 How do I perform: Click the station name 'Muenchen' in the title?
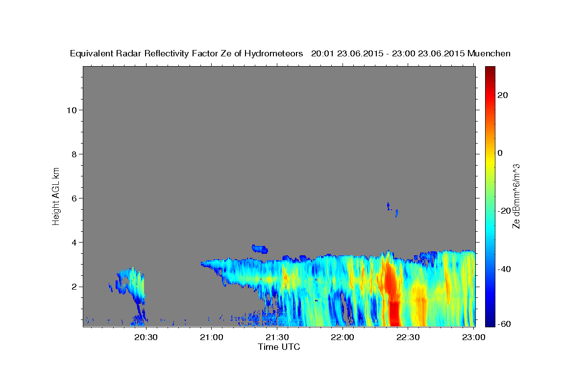489,53
